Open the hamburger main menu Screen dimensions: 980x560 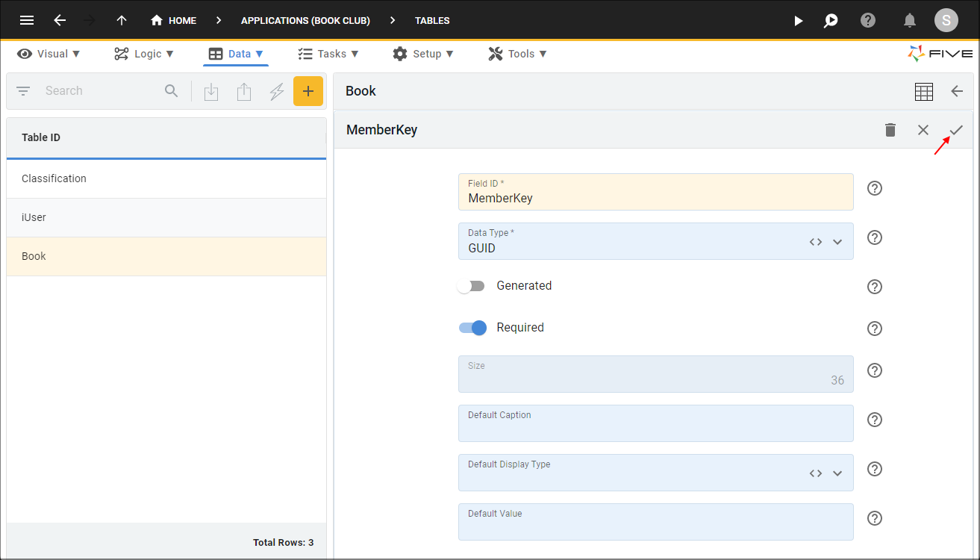coord(27,20)
